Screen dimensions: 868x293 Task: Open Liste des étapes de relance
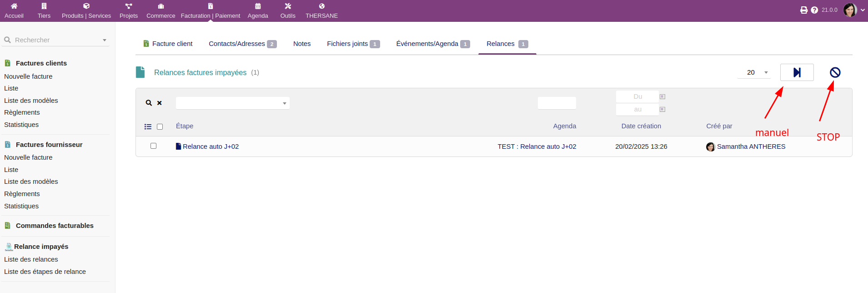coord(45,272)
